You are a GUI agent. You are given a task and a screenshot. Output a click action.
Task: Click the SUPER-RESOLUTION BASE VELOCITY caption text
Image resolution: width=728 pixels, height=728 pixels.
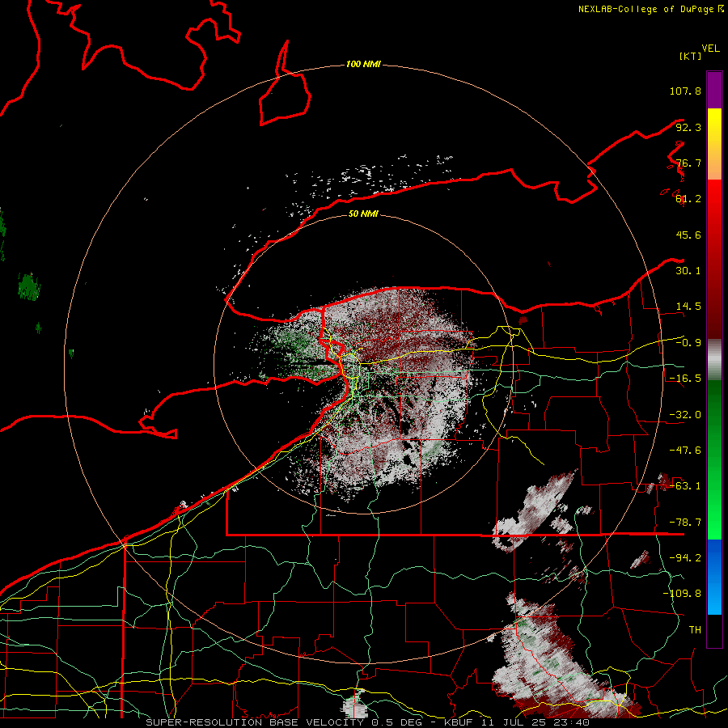pos(255,722)
